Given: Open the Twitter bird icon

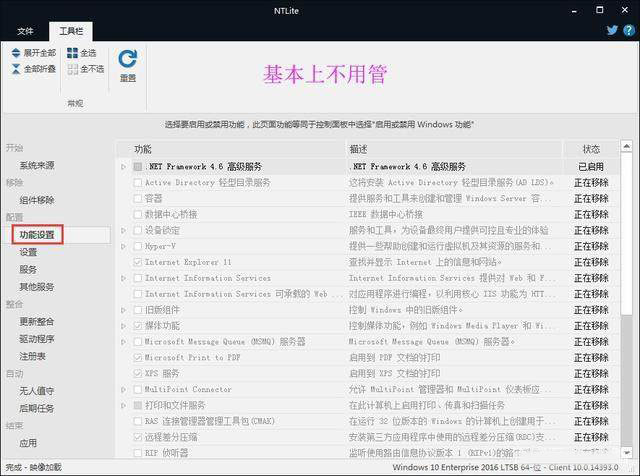Looking at the screenshot, I should click(x=612, y=30).
